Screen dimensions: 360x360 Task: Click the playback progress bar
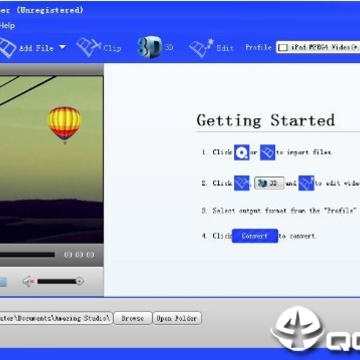click(x=27, y=255)
